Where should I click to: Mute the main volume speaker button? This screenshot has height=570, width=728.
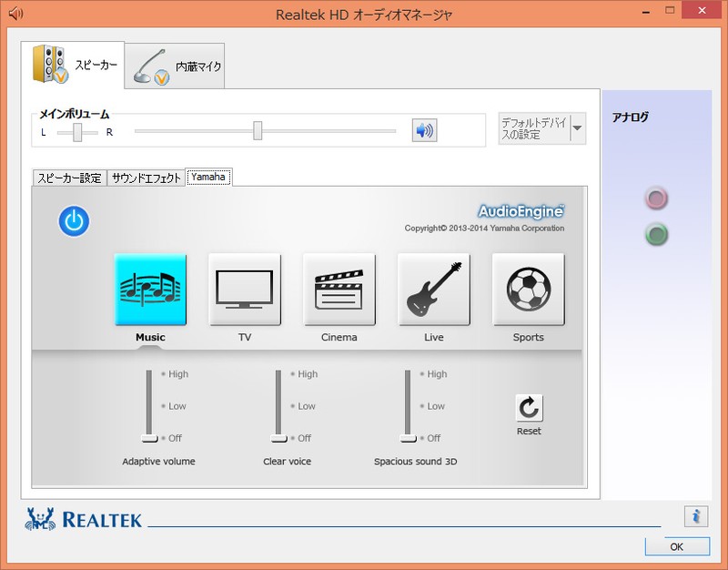pos(424,130)
